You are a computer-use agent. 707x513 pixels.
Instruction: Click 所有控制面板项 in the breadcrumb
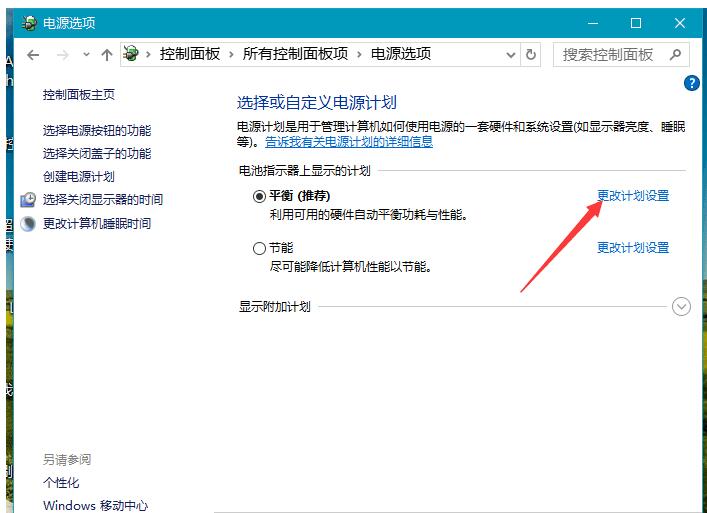(297, 55)
